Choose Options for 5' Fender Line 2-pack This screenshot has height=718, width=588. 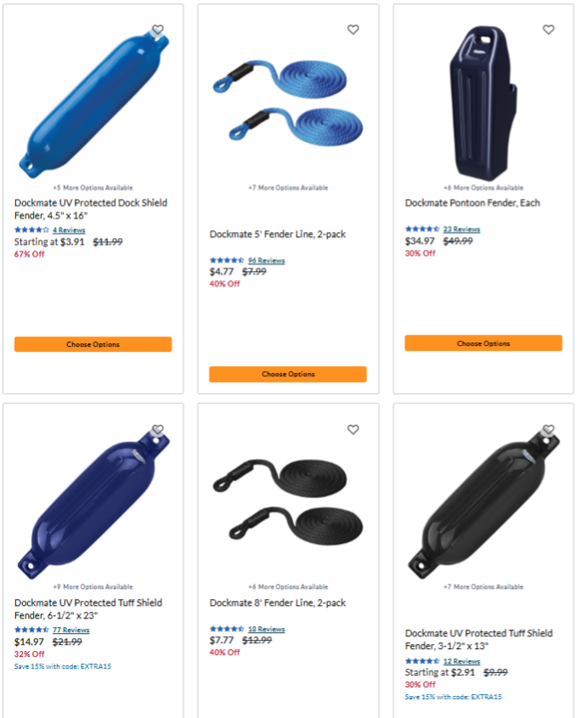click(x=288, y=374)
